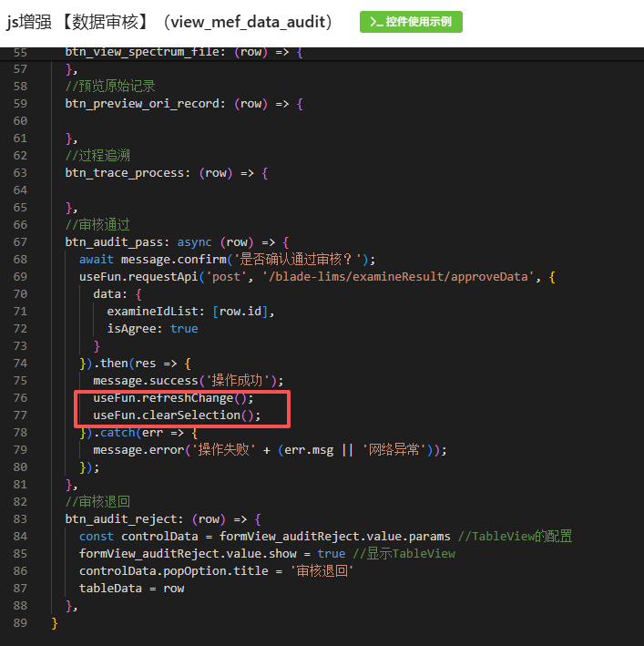The image size is (644, 646).
Task: Click the terminal icon in the green button
Action: click(x=374, y=22)
